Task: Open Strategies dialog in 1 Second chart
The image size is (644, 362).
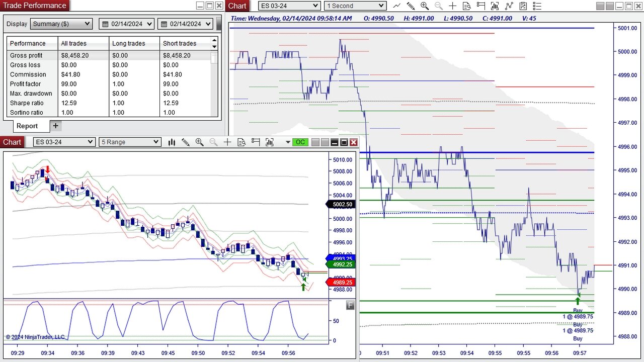Action: click(x=509, y=6)
